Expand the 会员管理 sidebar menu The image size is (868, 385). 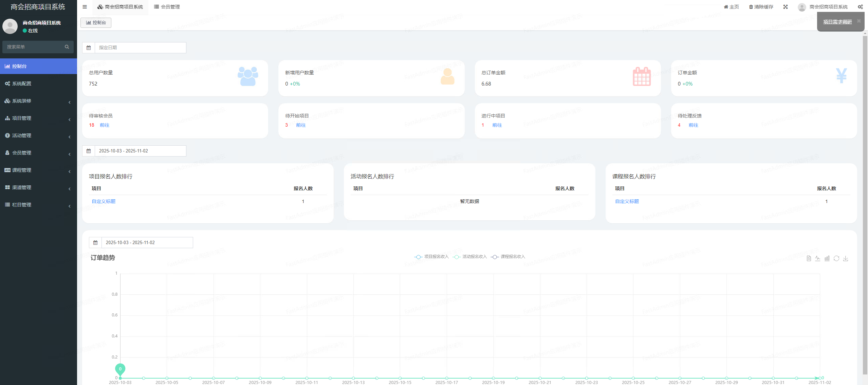click(38, 153)
